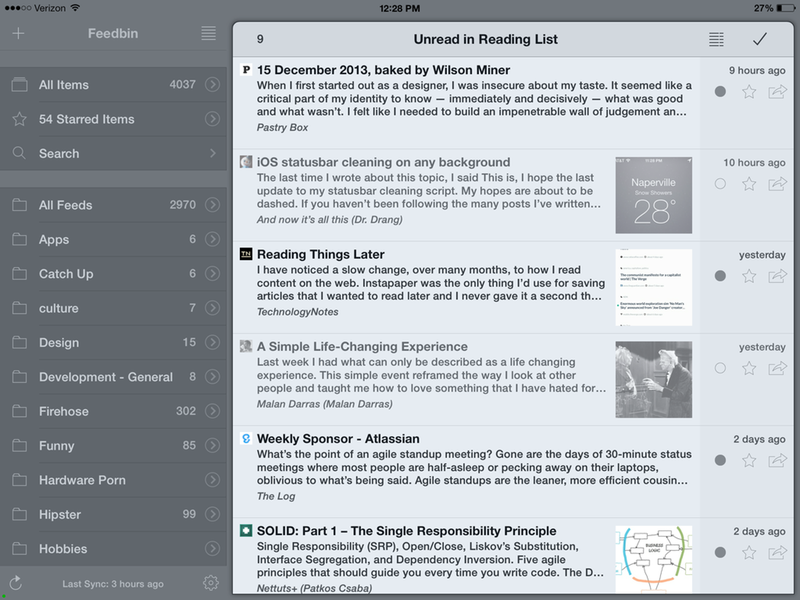This screenshot has height=600, width=800.
Task: Share the SOLID: Part 1 article
Action: (778, 552)
